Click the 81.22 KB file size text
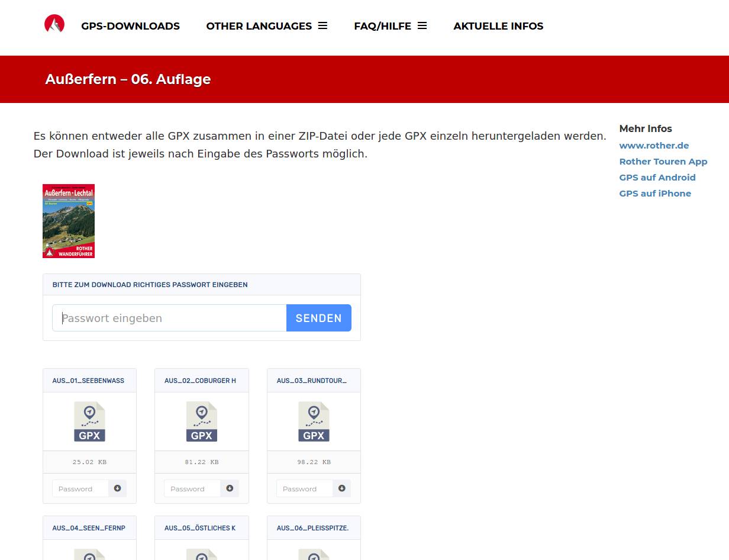 click(202, 462)
